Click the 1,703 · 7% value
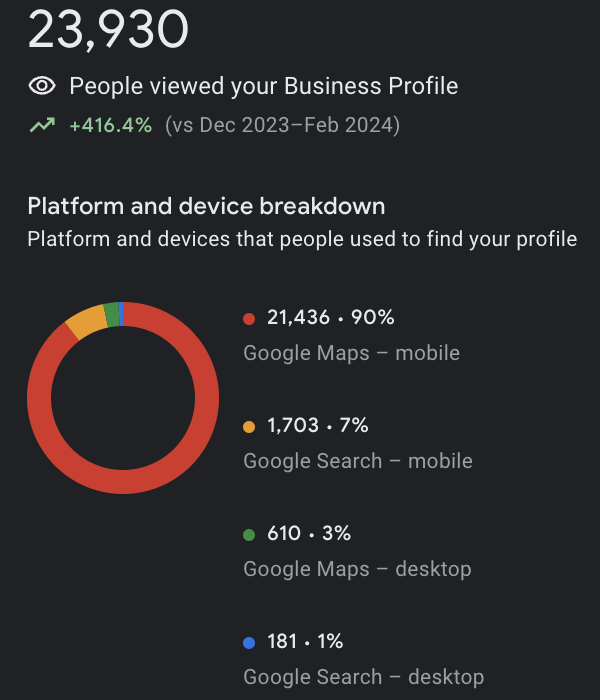 317,426
